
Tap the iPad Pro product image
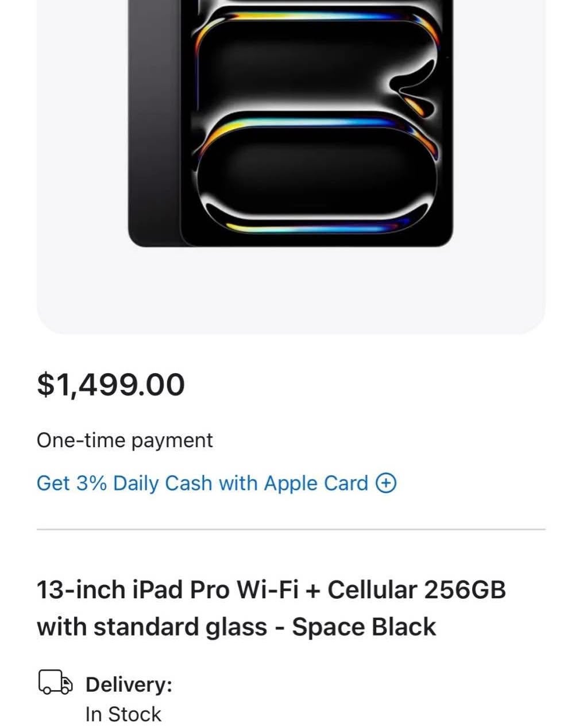tap(290, 123)
